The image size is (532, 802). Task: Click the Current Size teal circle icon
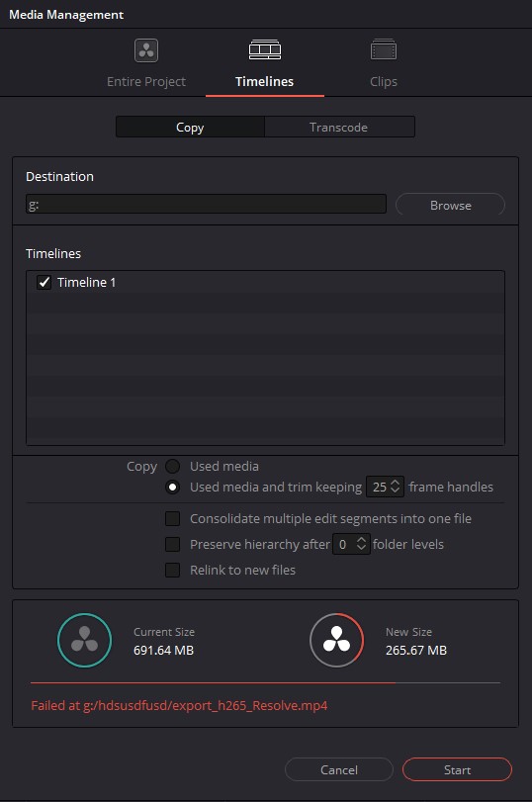coord(84,640)
